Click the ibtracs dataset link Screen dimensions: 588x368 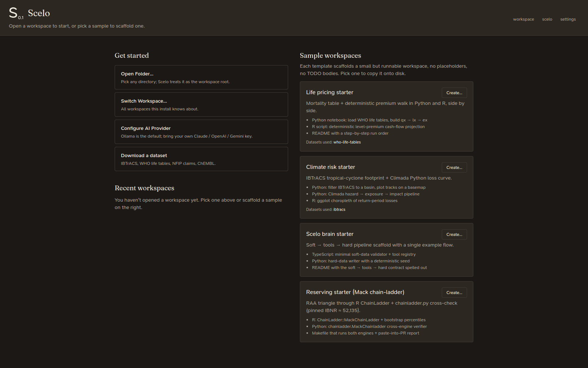339,209
